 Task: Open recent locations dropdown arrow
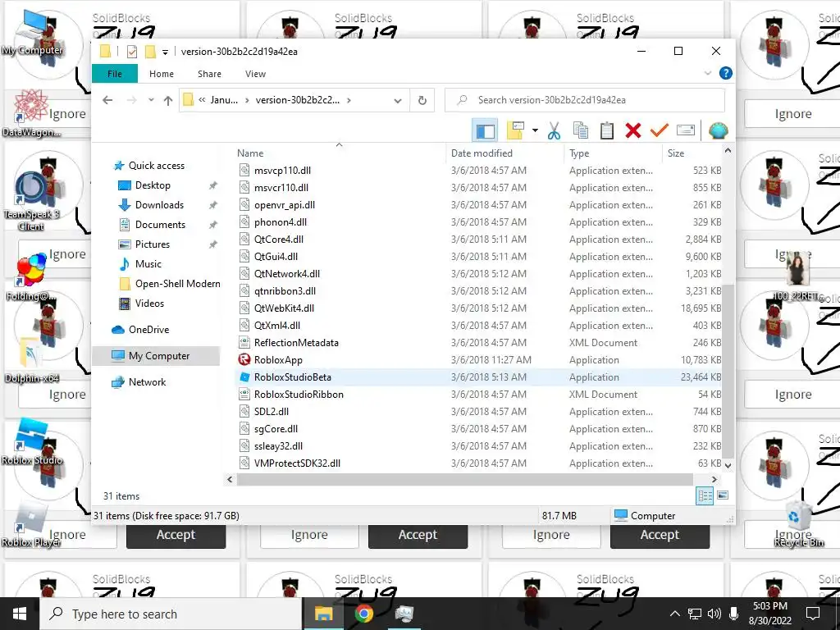point(151,100)
